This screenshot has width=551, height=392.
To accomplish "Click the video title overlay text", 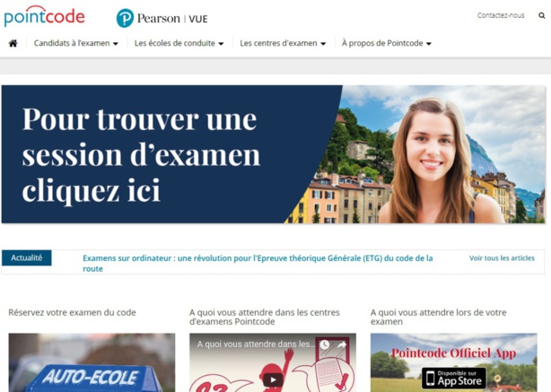I will [256, 344].
